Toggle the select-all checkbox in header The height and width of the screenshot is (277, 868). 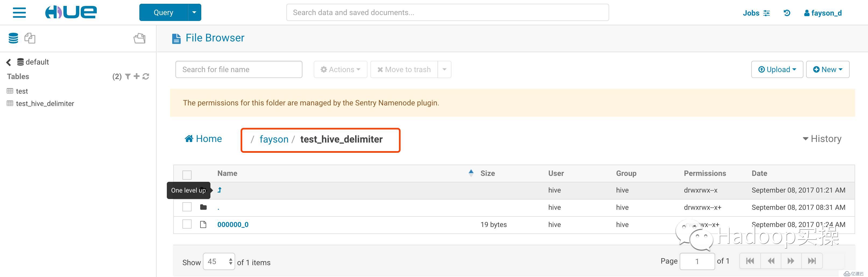[x=187, y=175]
